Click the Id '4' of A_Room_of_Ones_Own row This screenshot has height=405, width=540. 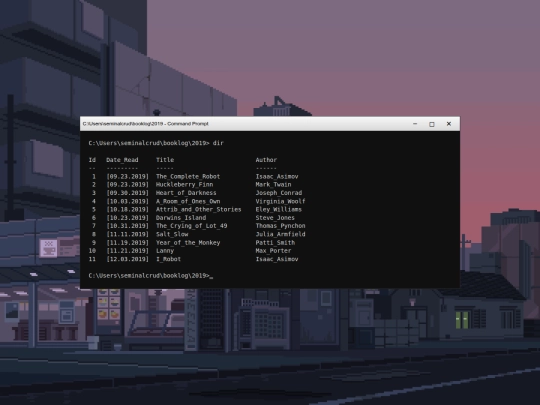click(94, 201)
